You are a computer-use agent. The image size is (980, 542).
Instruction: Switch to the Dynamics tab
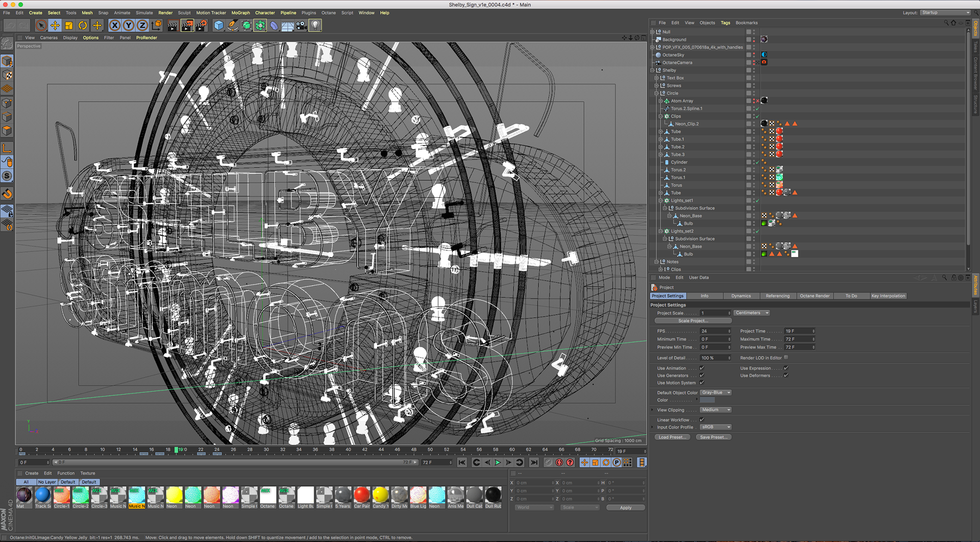point(741,296)
